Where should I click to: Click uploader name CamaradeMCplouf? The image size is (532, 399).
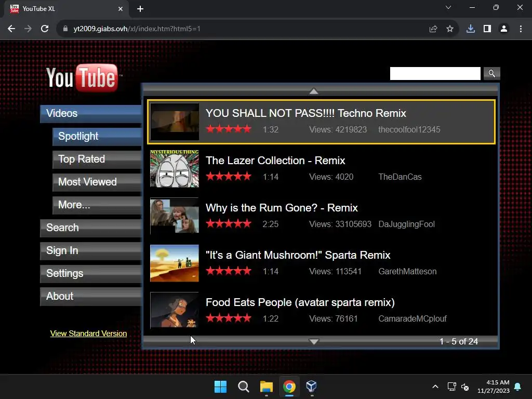413,318
